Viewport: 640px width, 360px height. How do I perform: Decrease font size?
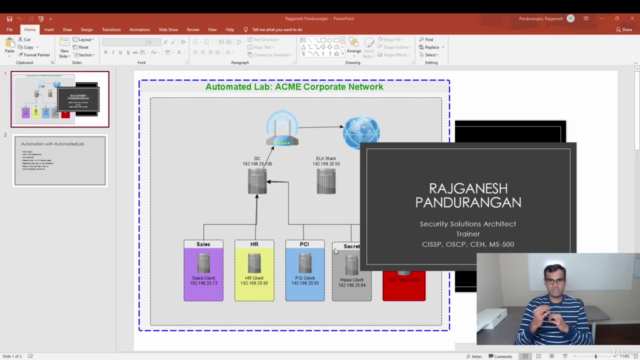tap(173, 42)
